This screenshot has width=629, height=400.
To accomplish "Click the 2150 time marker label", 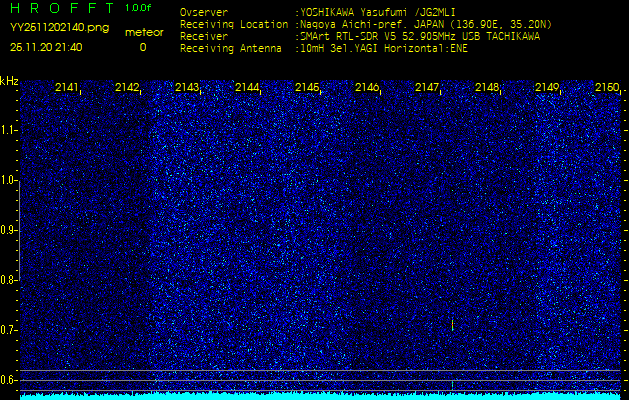I will coord(607,87).
